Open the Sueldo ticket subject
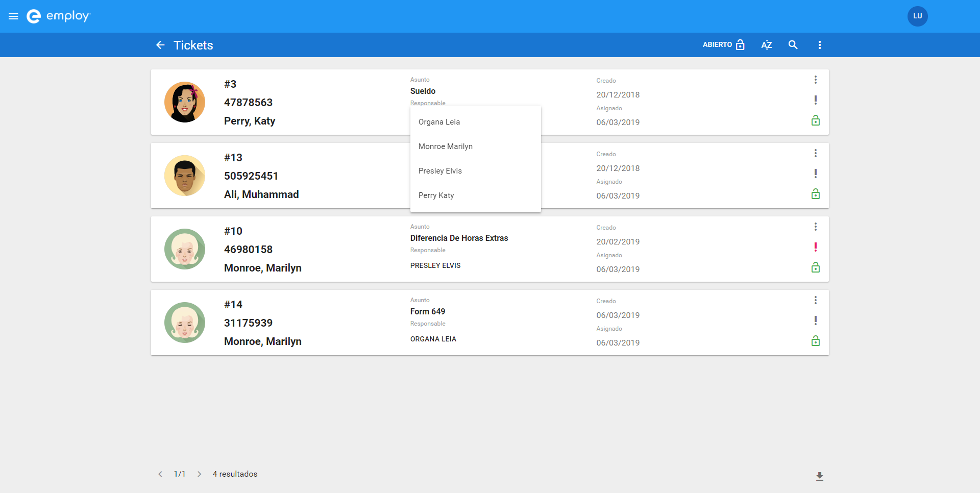 click(423, 91)
